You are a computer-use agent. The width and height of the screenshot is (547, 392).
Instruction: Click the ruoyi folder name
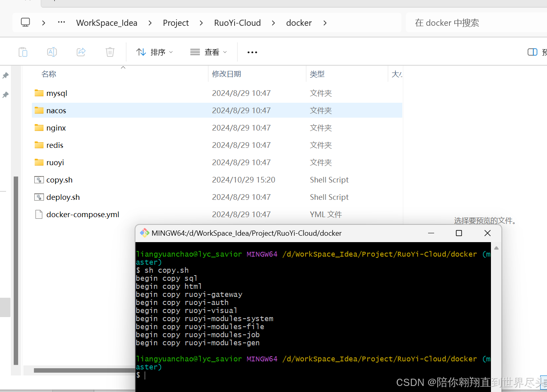click(55, 163)
